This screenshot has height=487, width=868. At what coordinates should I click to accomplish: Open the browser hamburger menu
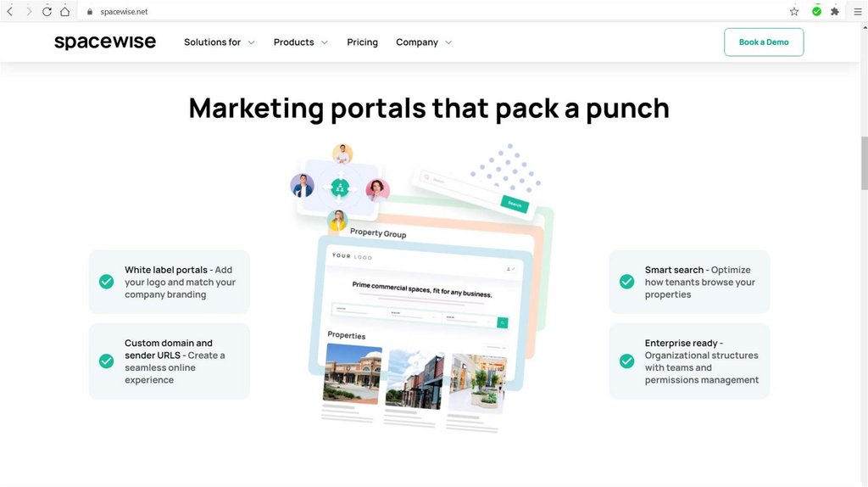coord(858,11)
